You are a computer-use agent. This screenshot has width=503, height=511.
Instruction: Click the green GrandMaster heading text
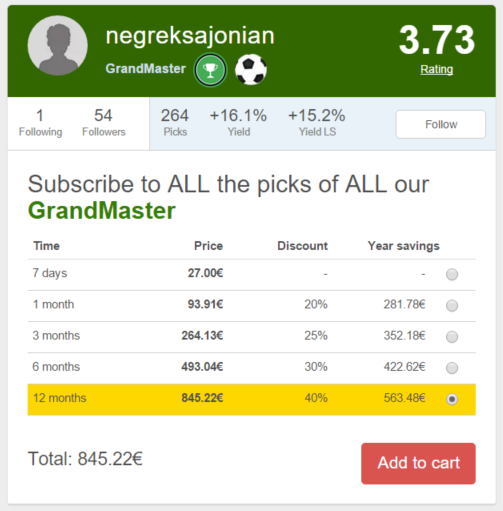tap(102, 211)
